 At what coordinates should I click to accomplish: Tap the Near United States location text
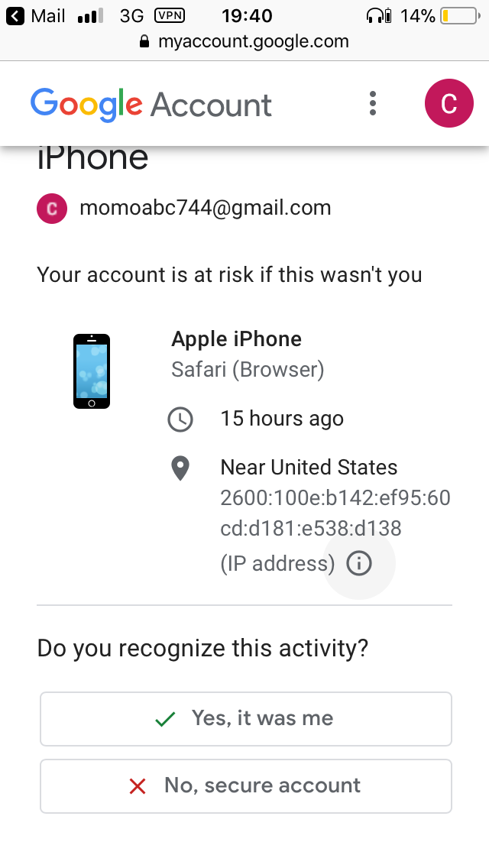click(x=309, y=468)
